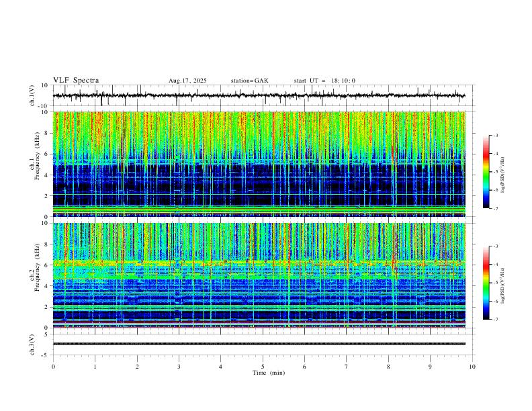Screen dimensions: 532x411
Task: Click time axis tick label "0"
Action: (x=53, y=367)
